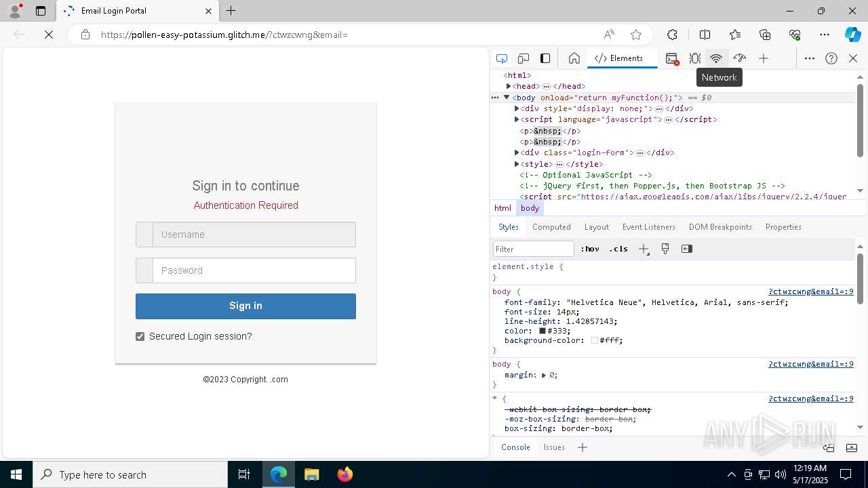Toggle Secured Login session checkbox

pos(140,337)
